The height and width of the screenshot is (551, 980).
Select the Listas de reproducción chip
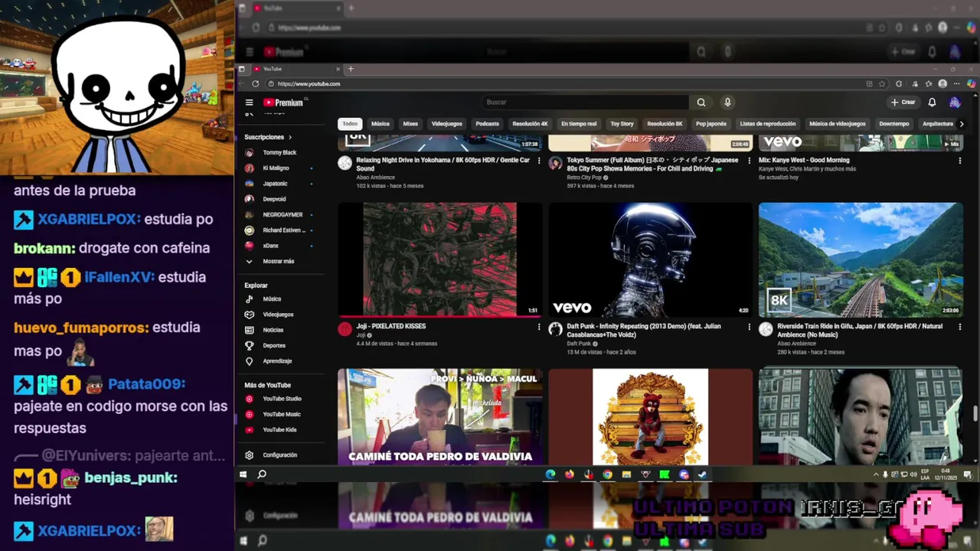click(x=767, y=123)
